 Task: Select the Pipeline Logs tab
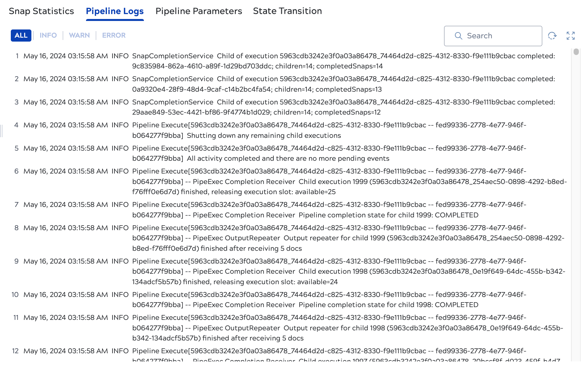click(115, 11)
